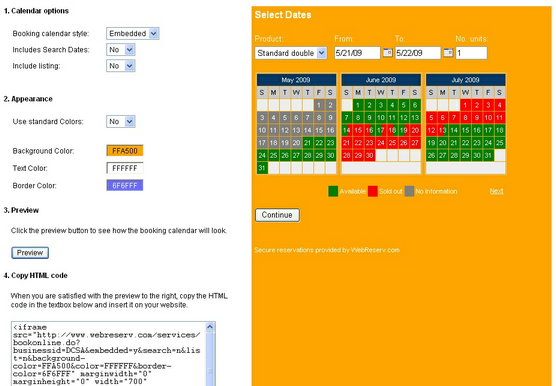This screenshot has width=556, height=386.
Task: Click the July 2009 month header
Action: point(465,80)
